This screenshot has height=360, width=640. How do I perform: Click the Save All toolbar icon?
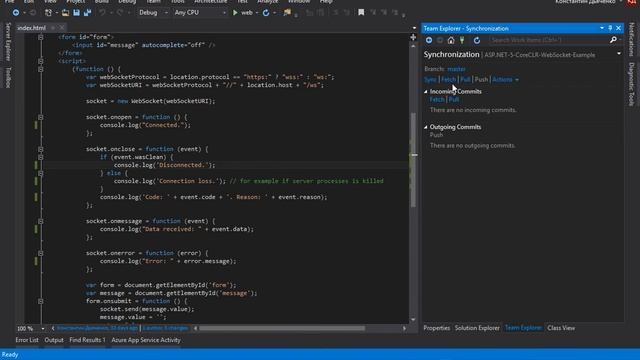coord(87,13)
